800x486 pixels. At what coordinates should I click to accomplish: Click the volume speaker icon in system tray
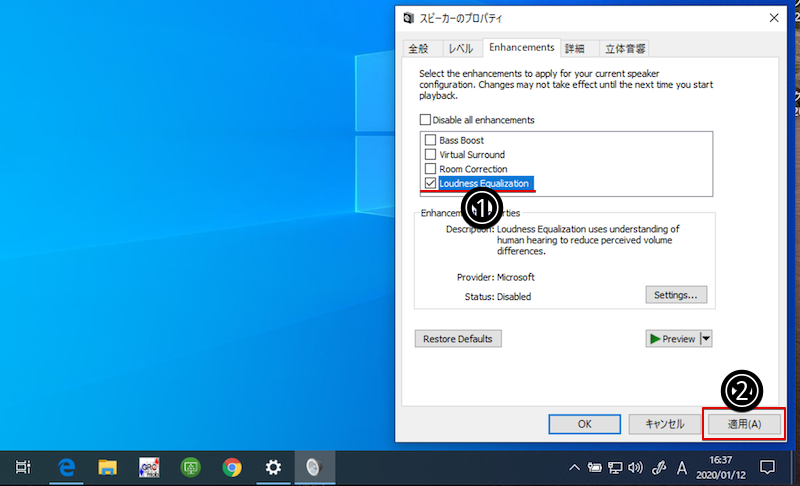click(636, 467)
